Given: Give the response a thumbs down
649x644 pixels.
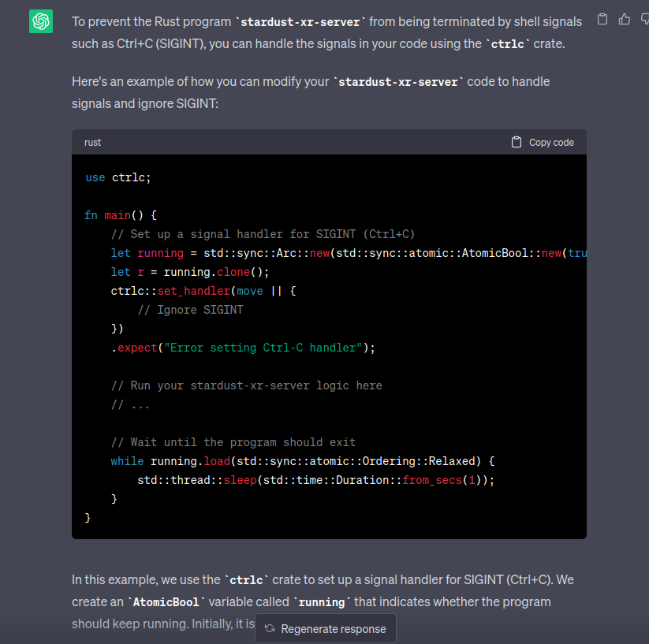Looking at the screenshot, I should pos(645,19).
